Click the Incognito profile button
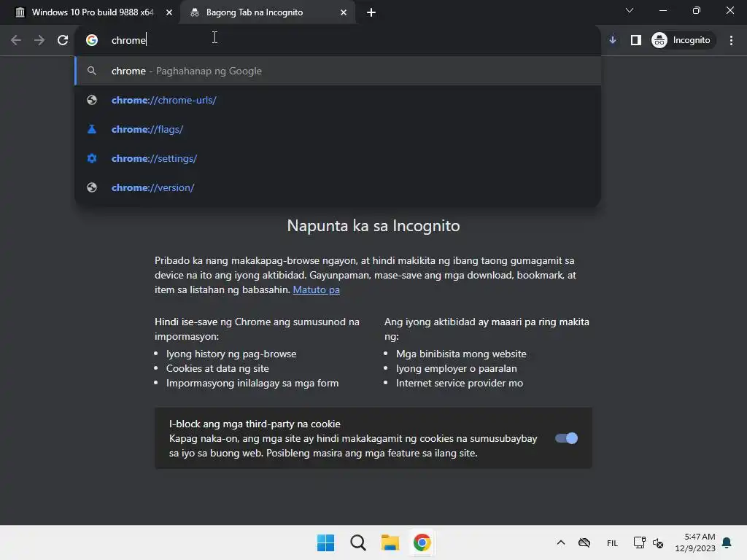747x560 pixels. pos(682,40)
